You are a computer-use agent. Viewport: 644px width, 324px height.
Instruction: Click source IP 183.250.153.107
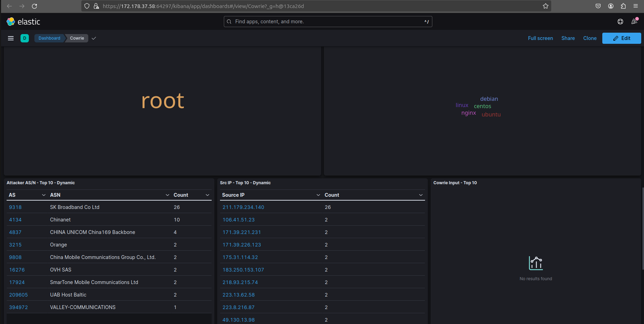[x=243, y=270]
